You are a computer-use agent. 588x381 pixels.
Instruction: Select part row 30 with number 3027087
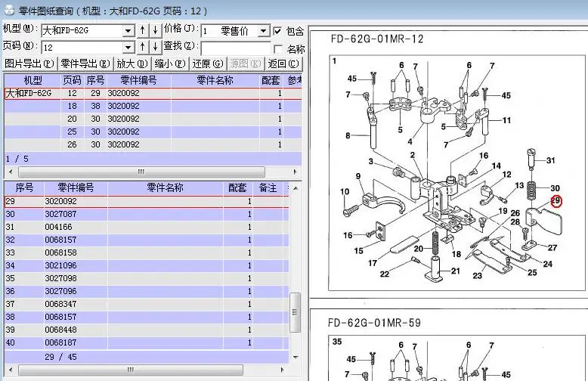pyautogui.click(x=147, y=214)
